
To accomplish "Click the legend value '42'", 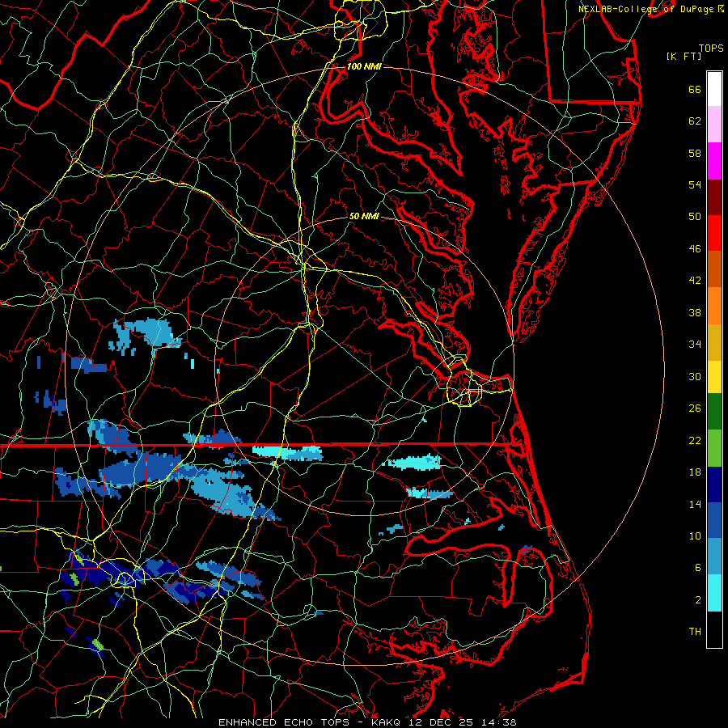I will point(695,281).
